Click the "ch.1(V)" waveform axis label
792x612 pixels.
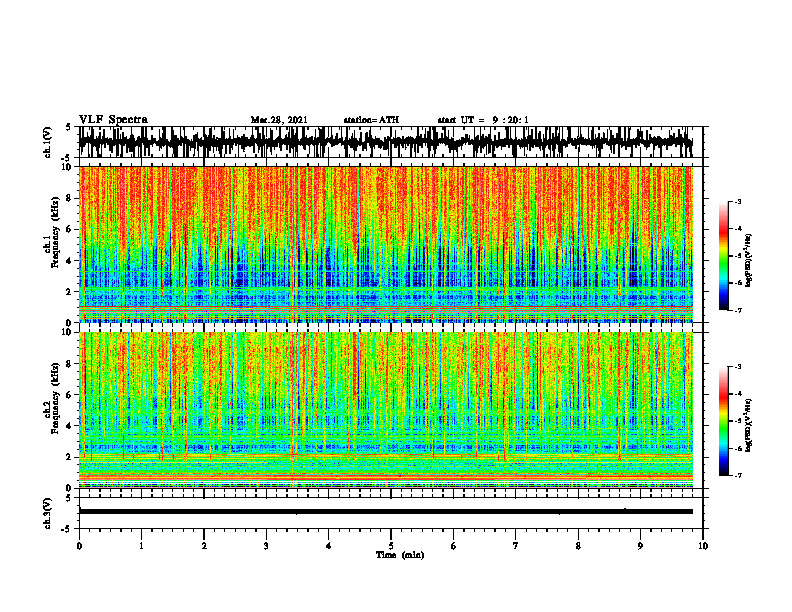(48, 142)
